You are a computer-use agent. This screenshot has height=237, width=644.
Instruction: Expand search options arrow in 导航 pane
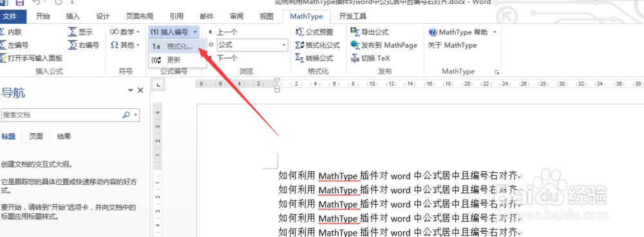[135, 115]
